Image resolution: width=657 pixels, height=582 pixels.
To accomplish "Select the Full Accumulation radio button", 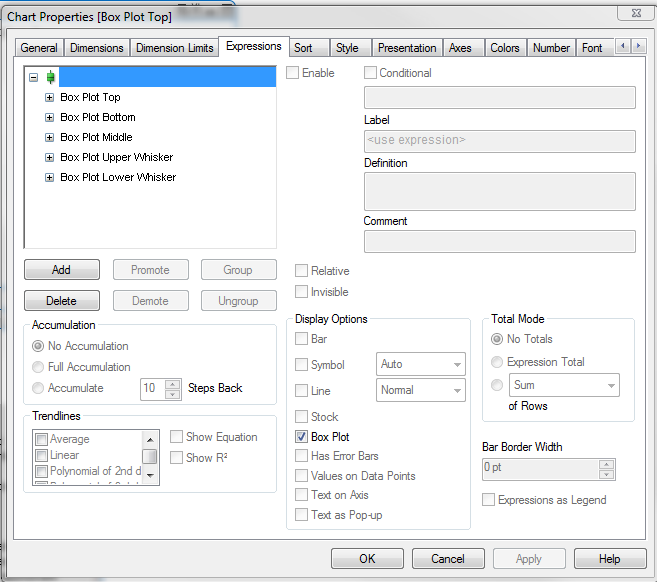I will click(x=38, y=367).
